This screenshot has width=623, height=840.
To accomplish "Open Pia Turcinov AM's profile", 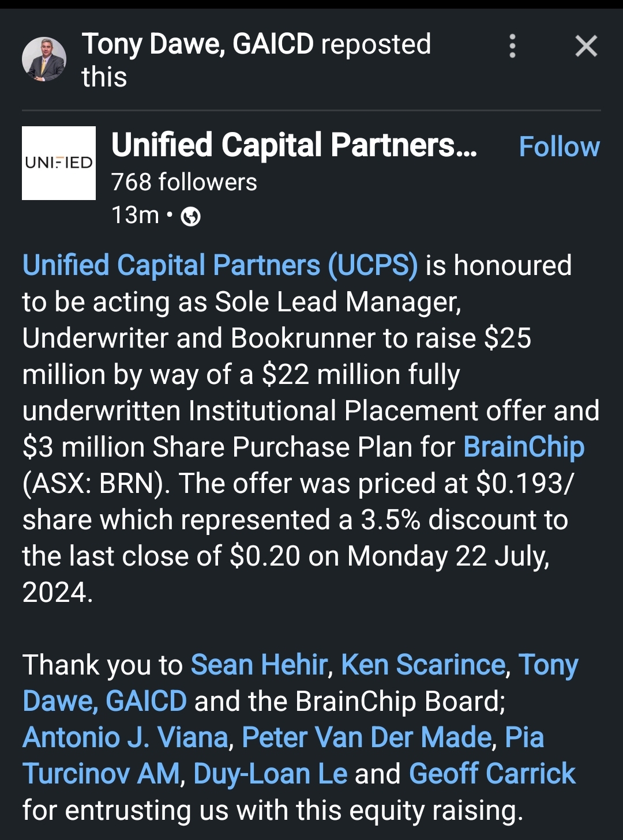I will pyautogui.click(x=102, y=774).
